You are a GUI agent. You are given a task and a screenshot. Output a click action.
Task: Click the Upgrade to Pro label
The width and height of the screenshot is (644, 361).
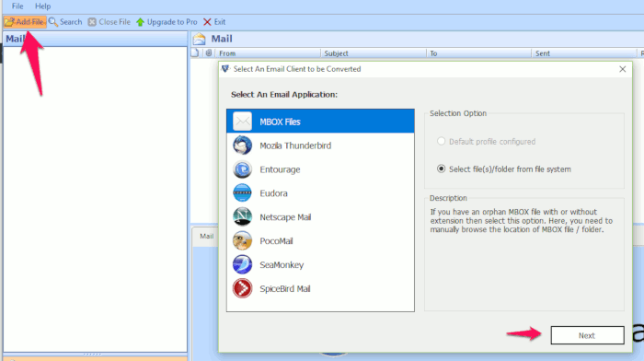click(x=172, y=22)
